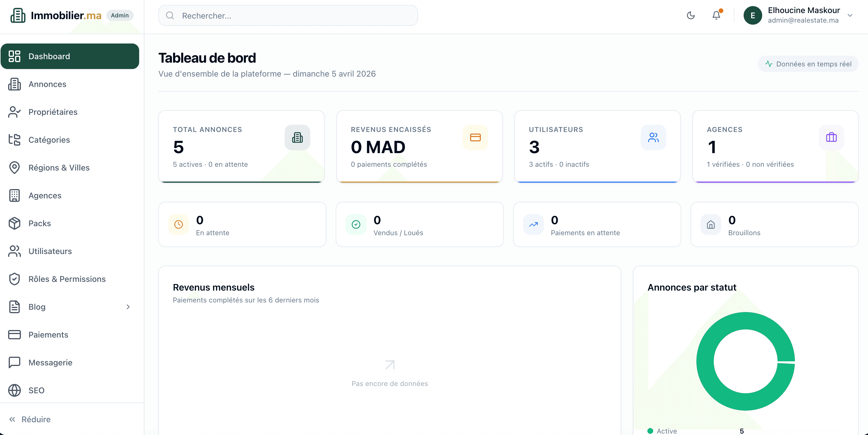
Task: Open the Paiements menu item
Action: pyautogui.click(x=48, y=335)
